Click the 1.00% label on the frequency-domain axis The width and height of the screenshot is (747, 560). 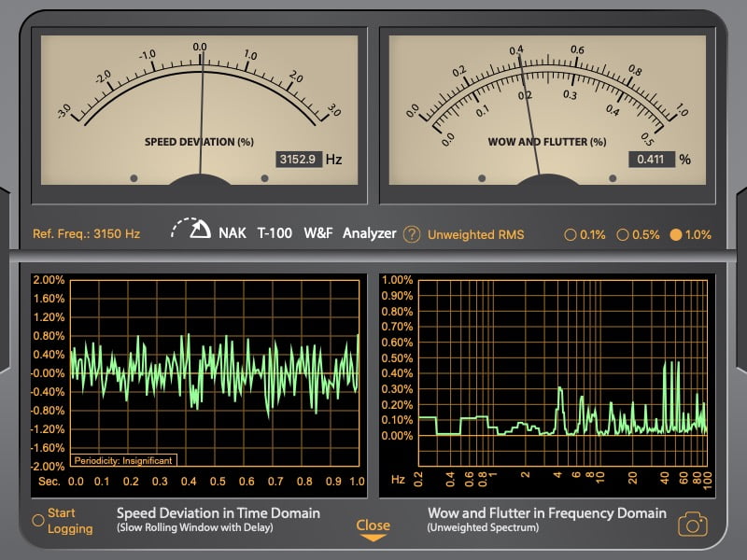[398, 280]
